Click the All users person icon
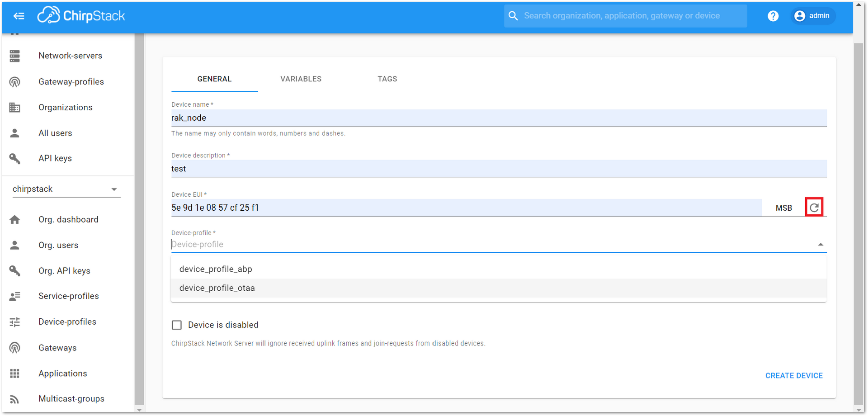This screenshot has width=868, height=416. (x=15, y=133)
